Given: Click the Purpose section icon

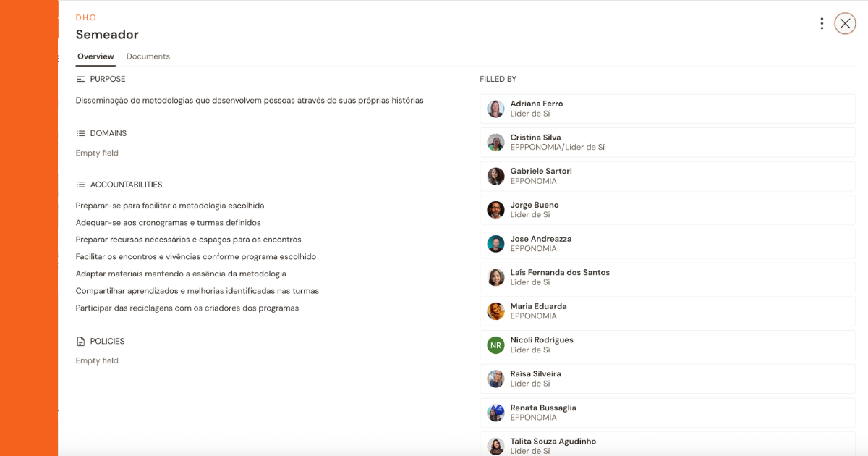Looking at the screenshot, I should tap(80, 79).
